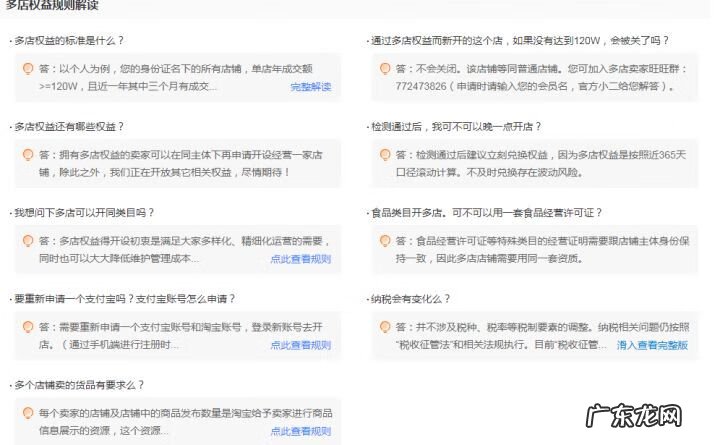
Task: Select the question 多店权益的标准是什么？
Action: click(67, 41)
